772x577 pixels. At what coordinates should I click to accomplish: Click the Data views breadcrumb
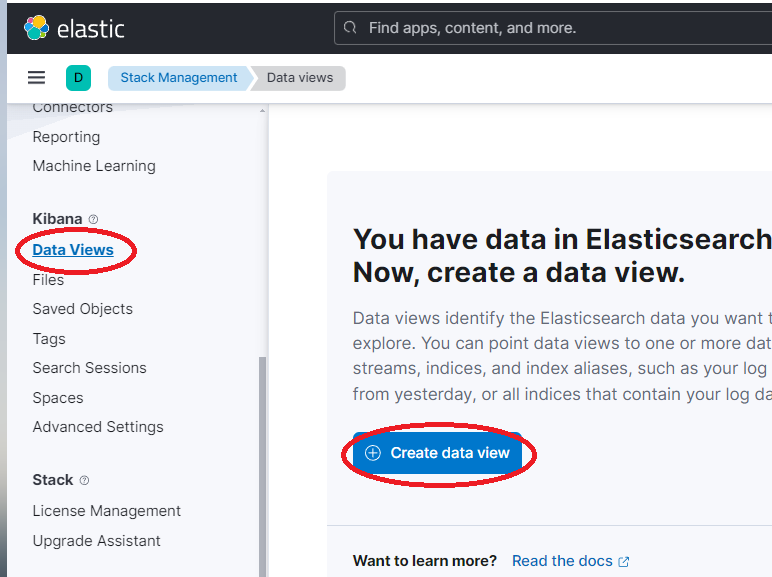point(300,78)
